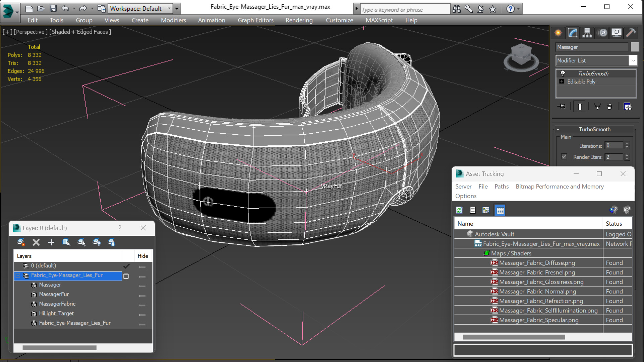Select Massager_Fabric_Normal.png in the asset list

[x=537, y=291]
